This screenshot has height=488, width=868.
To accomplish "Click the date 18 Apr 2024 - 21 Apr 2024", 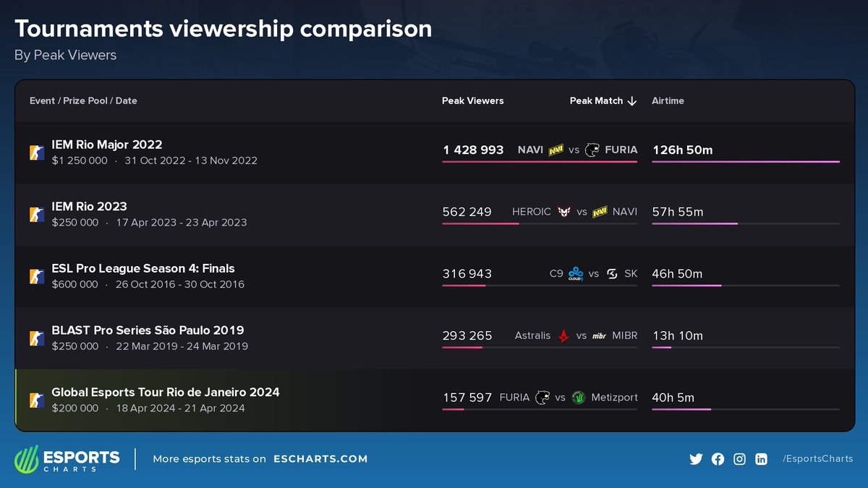I will click(x=180, y=408).
